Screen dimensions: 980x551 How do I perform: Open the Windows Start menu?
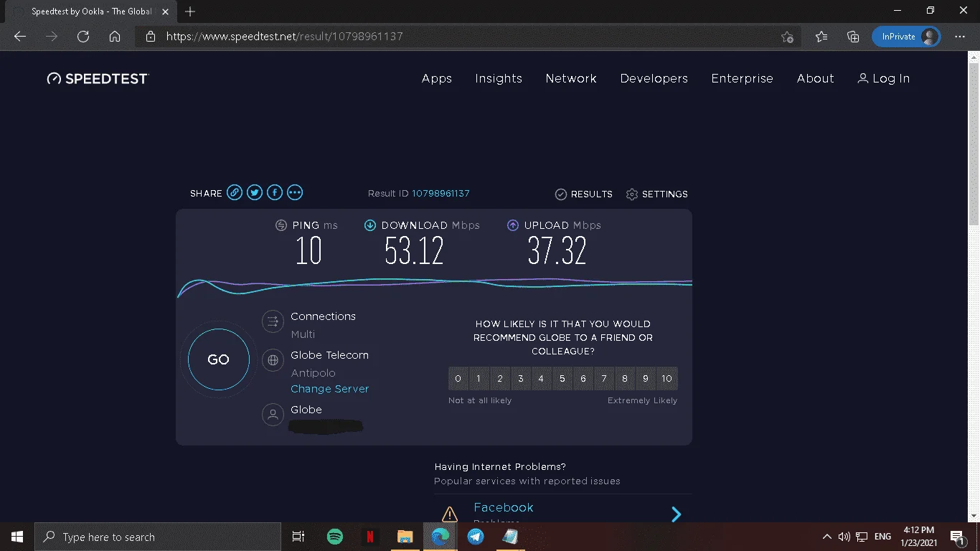17,537
